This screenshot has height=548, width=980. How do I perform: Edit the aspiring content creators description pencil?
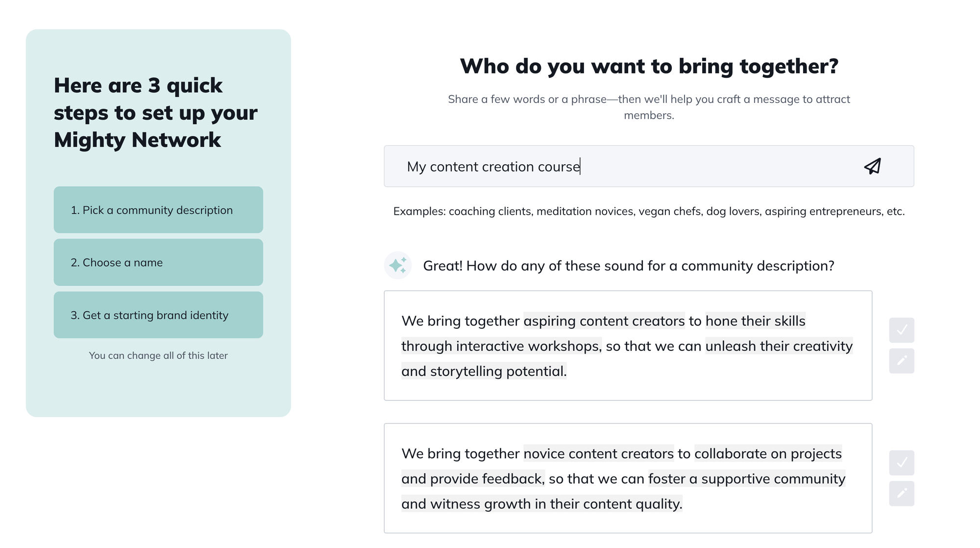[902, 361]
